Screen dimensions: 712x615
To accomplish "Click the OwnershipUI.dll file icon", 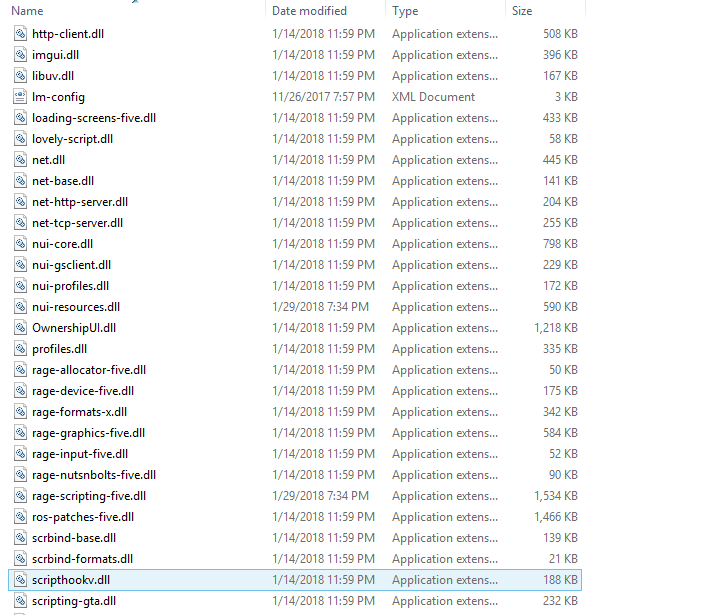I will click(x=20, y=328).
